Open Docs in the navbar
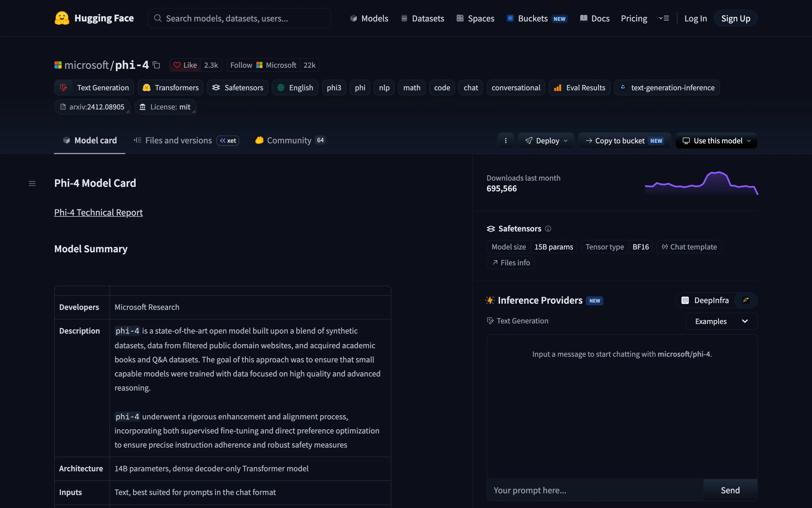Screen dimensions: 812x508 (595, 18)
